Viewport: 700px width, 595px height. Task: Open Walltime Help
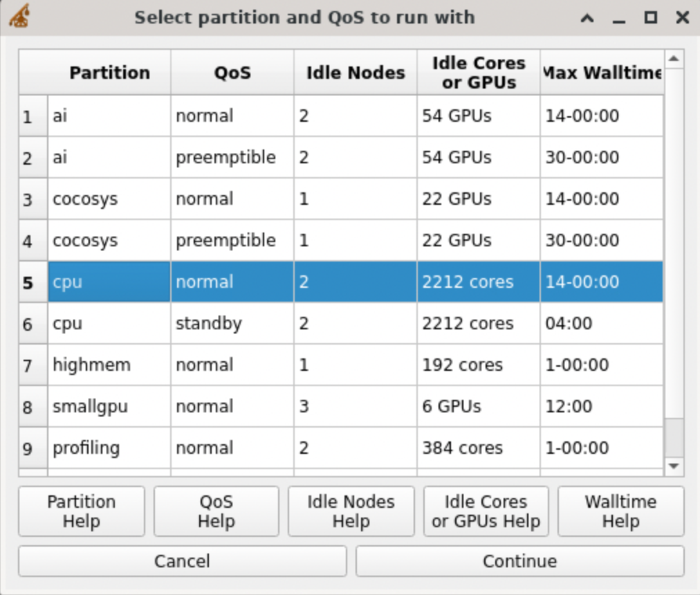[620, 511]
